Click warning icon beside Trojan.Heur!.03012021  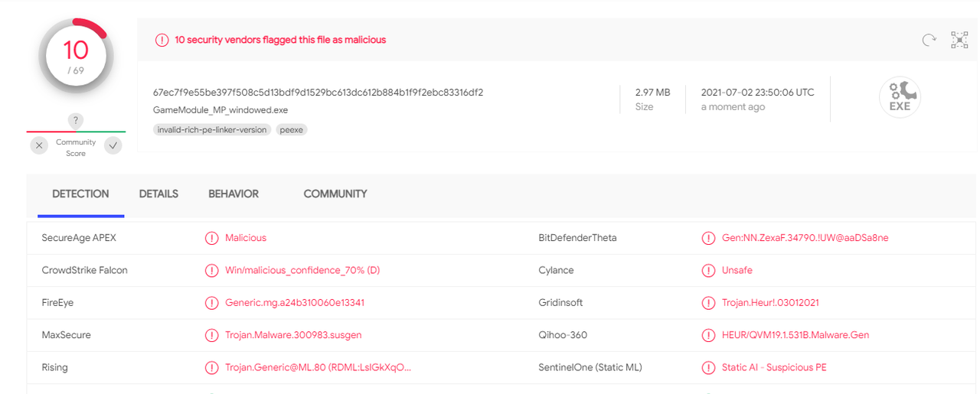708,303
